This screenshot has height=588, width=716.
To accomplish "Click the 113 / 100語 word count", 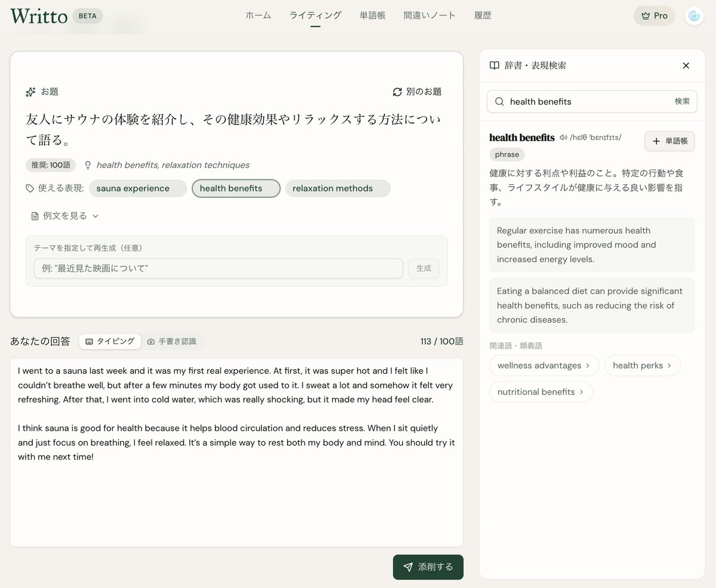I will pyautogui.click(x=442, y=342).
